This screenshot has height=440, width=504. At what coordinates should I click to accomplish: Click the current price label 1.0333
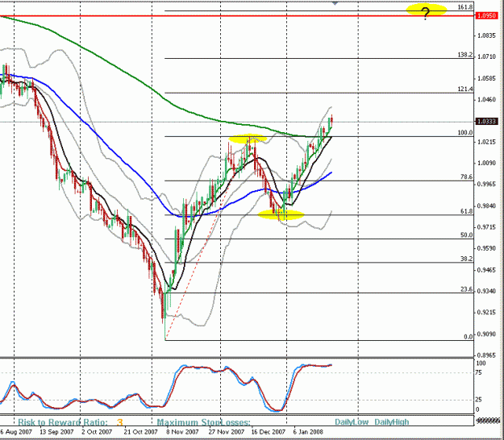point(486,122)
